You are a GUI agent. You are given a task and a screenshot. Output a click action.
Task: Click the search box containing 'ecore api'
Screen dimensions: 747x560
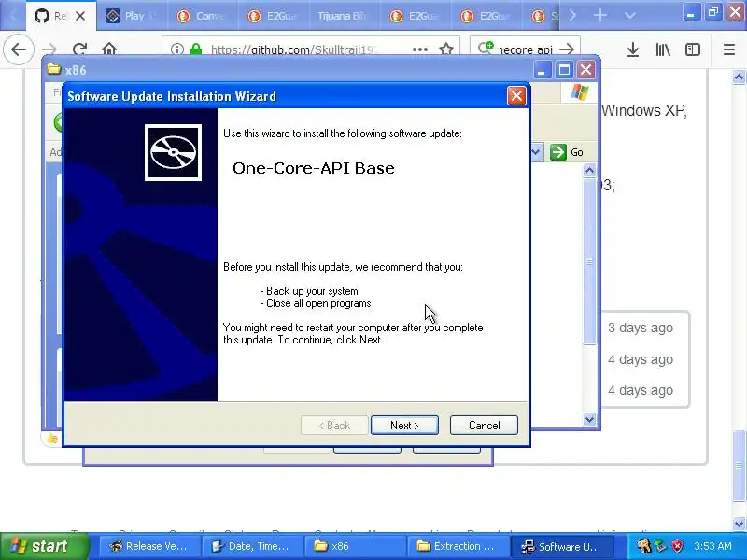coord(526,49)
